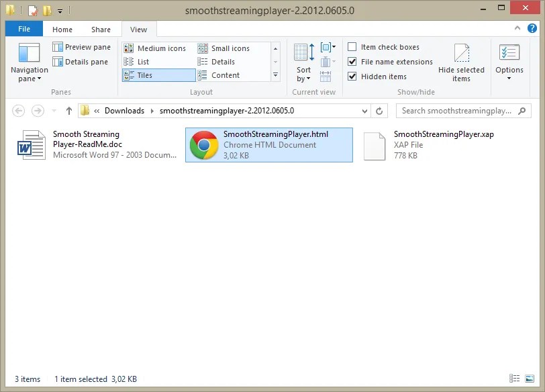Open the Group by dropdown icon
Viewport: 545px width, 392px height.
coord(328,47)
